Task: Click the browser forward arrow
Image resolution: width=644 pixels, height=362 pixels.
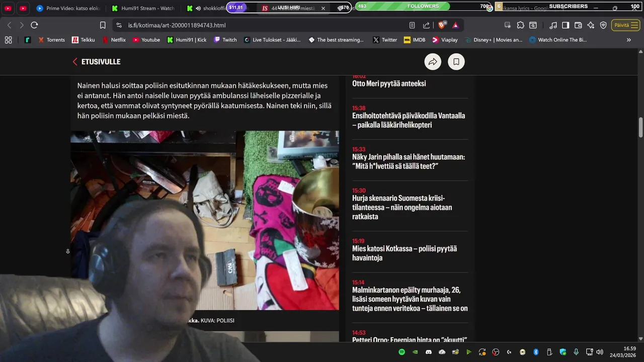Action: pyautogui.click(x=22, y=25)
